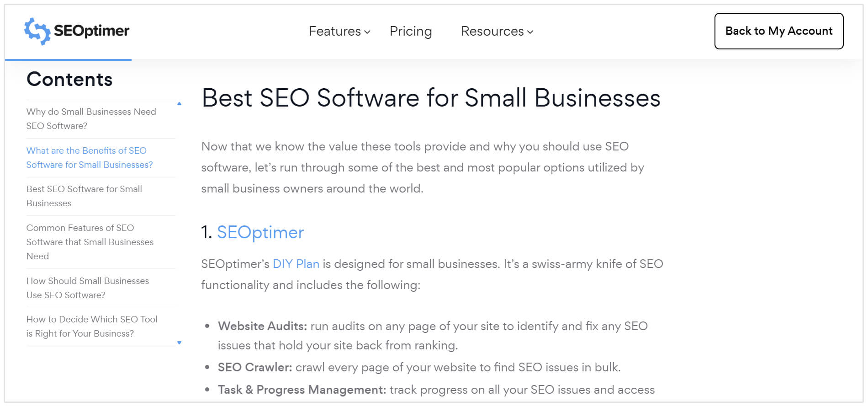Screen dimensions: 868x407
Task: Select 'Best SEO Software for Small Businesses' in Contents
Action: (84, 196)
